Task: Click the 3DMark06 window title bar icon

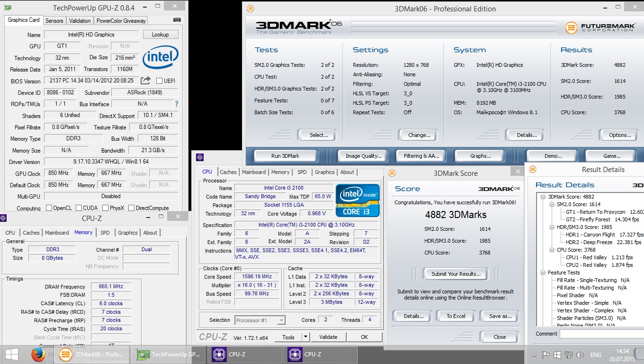Action: (250, 9)
